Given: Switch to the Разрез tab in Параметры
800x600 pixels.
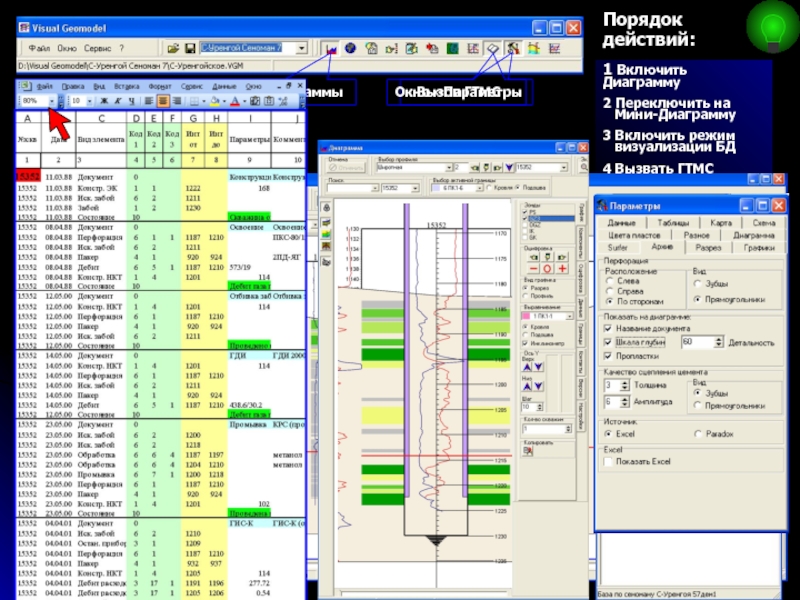Looking at the screenshot, I should [x=708, y=247].
